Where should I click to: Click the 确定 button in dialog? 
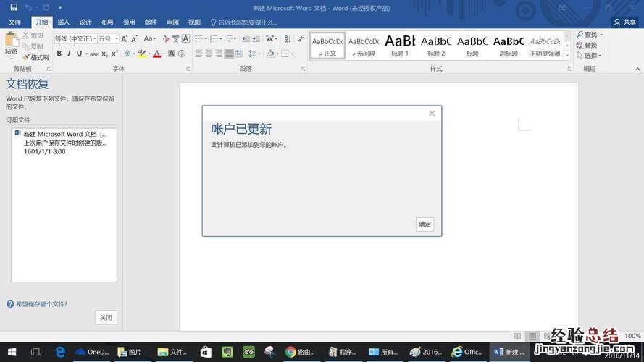point(425,224)
